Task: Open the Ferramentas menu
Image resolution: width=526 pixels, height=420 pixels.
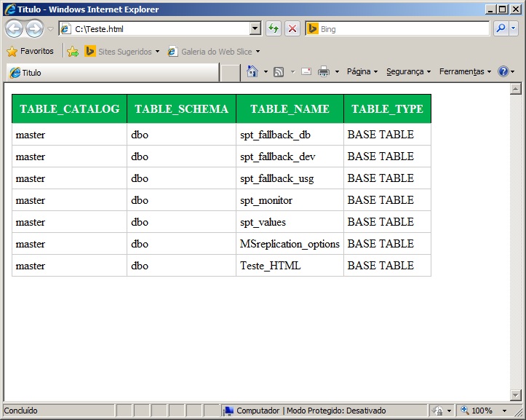Action: [x=465, y=71]
